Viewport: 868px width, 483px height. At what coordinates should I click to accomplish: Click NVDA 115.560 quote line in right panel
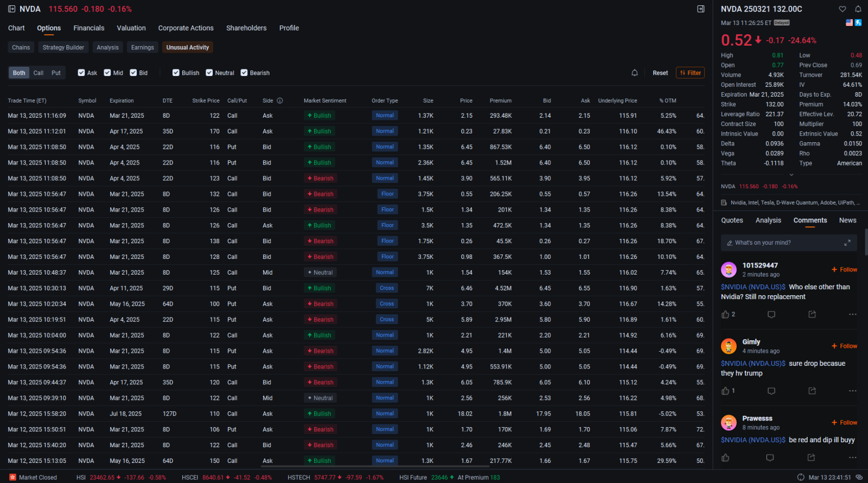(x=759, y=186)
